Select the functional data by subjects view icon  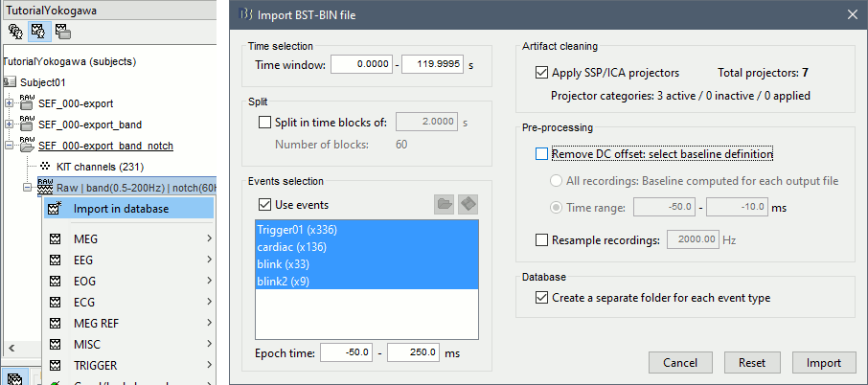[39, 32]
